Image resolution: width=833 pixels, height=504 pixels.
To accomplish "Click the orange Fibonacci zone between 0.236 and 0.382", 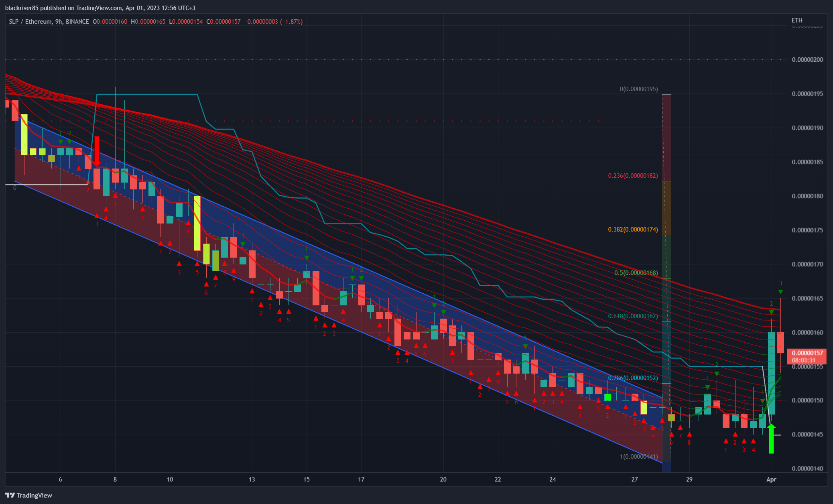I will pos(666,208).
